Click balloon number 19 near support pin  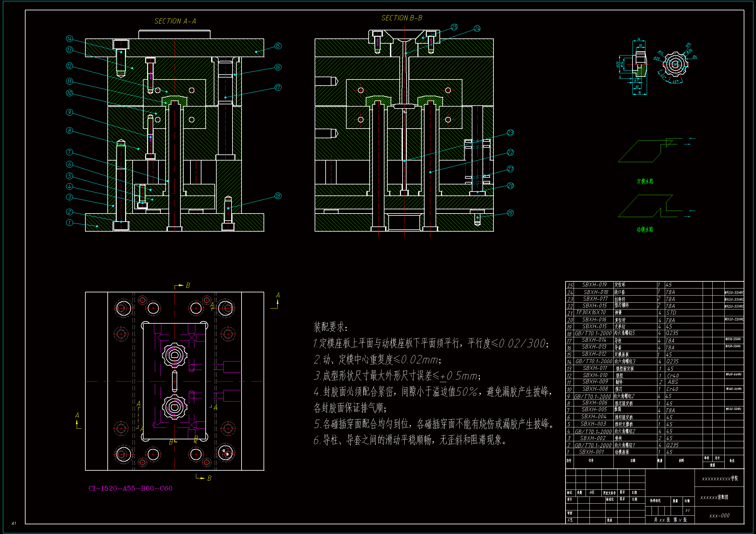coord(510,213)
